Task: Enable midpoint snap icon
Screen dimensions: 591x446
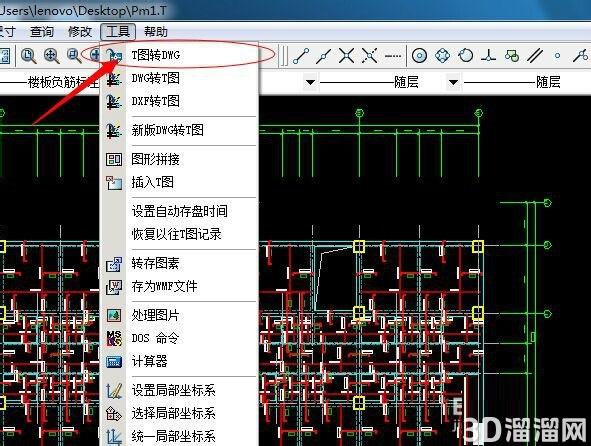Action: (x=323, y=56)
